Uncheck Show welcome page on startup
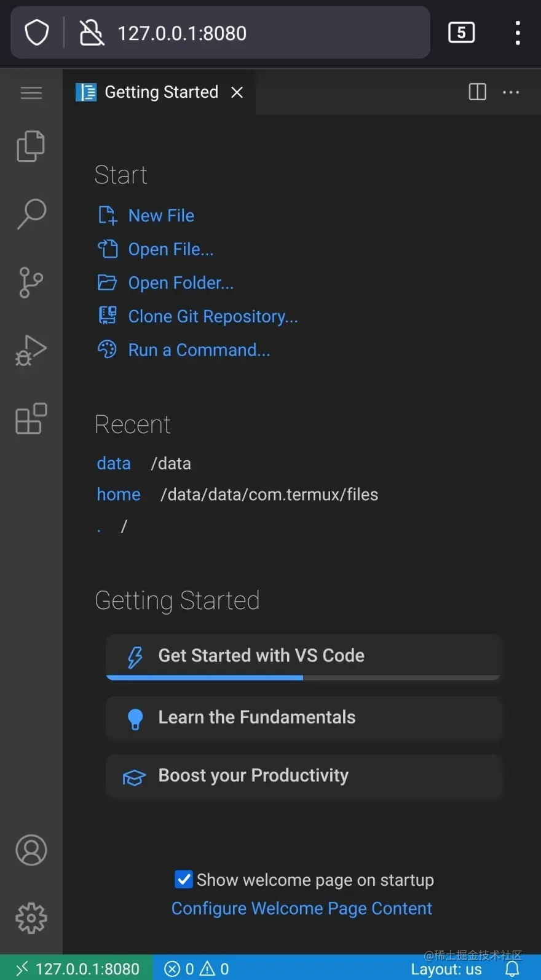Screen dimensions: 541x980 coord(184,879)
